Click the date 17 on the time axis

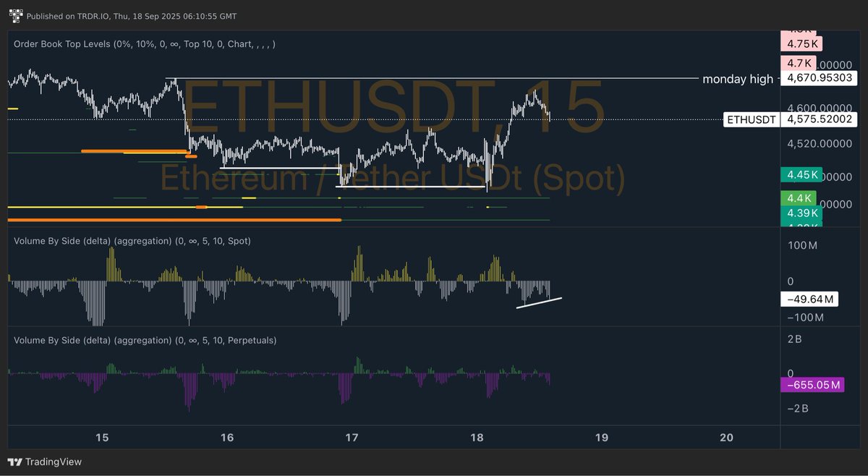tap(352, 437)
